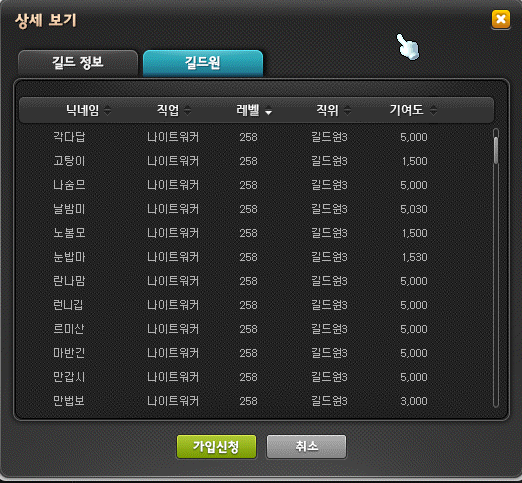Sort by 직업 column arrow
The width and height of the screenshot is (522, 483).
188,110
